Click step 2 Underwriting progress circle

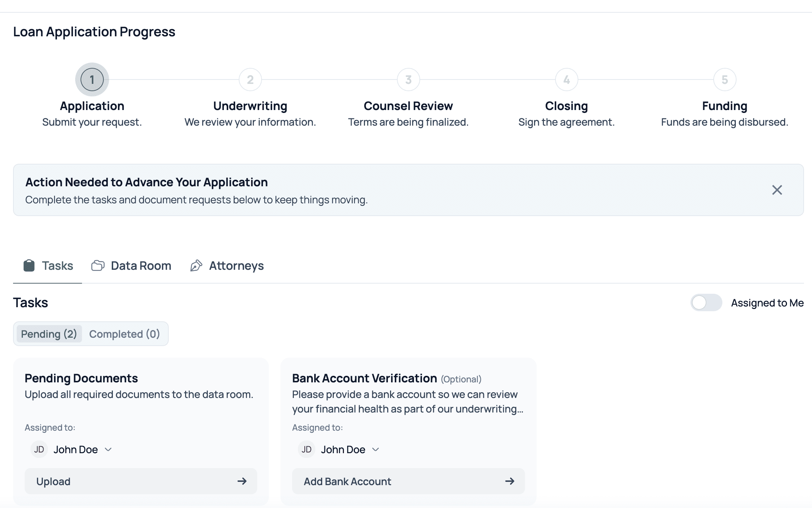pos(250,80)
